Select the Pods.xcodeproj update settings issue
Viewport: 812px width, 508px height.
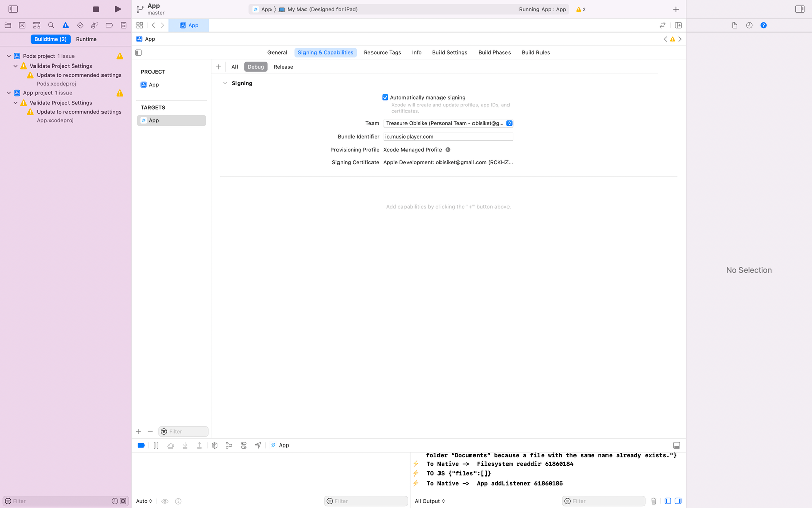[x=74, y=79]
